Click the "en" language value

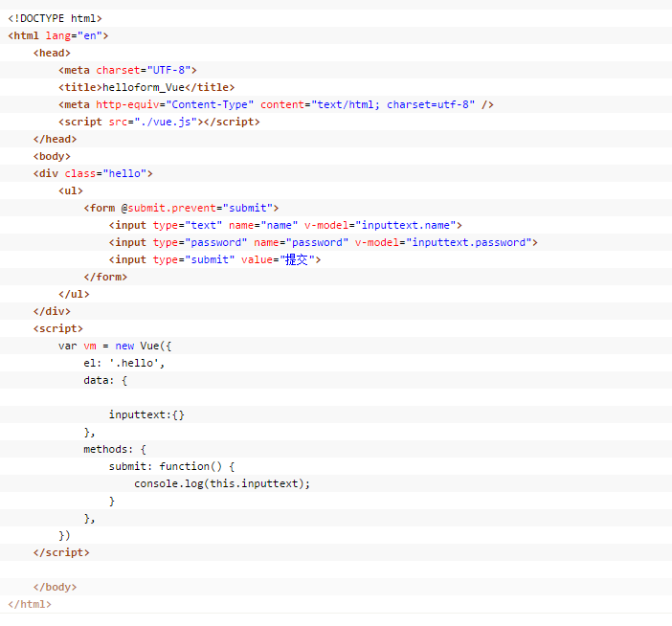pyautogui.click(x=90, y=35)
